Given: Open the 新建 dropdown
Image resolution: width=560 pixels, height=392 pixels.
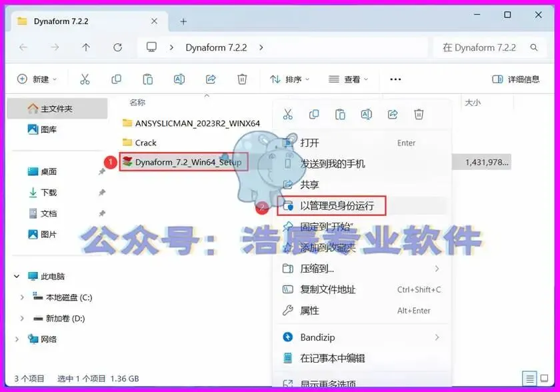Looking at the screenshot, I should point(37,79).
